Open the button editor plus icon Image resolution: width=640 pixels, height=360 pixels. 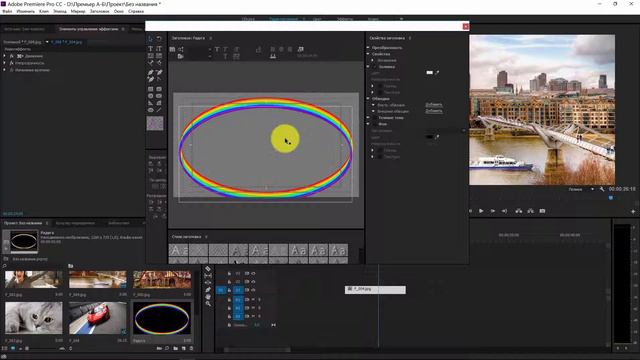(x=633, y=211)
